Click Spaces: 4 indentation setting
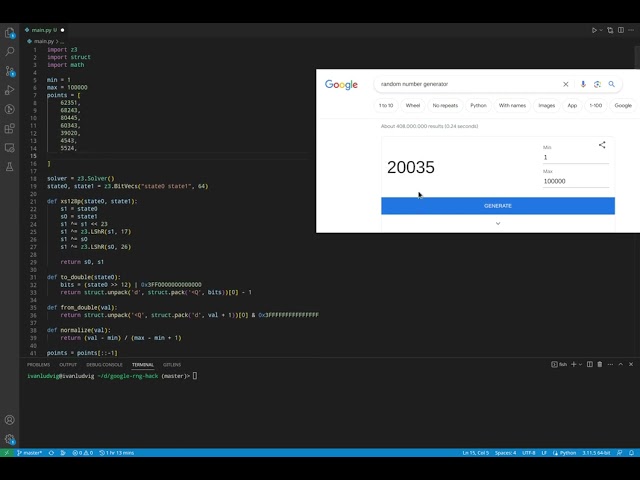 point(505,453)
